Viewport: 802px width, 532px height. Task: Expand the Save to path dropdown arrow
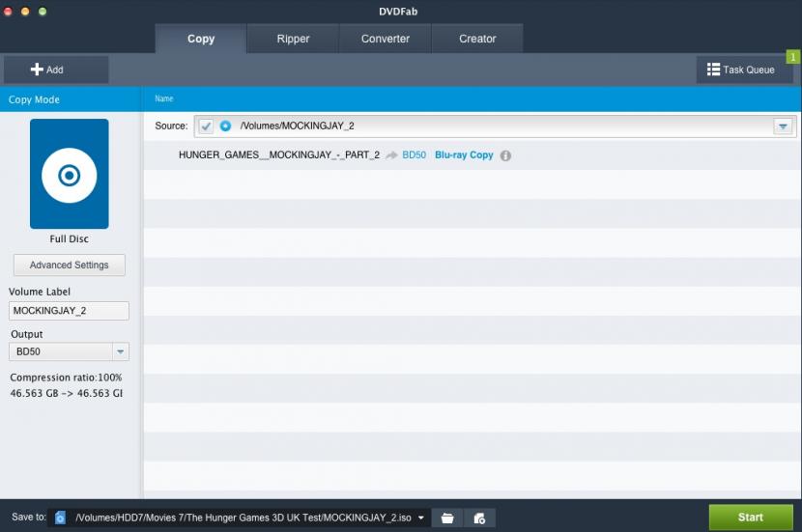click(422, 518)
